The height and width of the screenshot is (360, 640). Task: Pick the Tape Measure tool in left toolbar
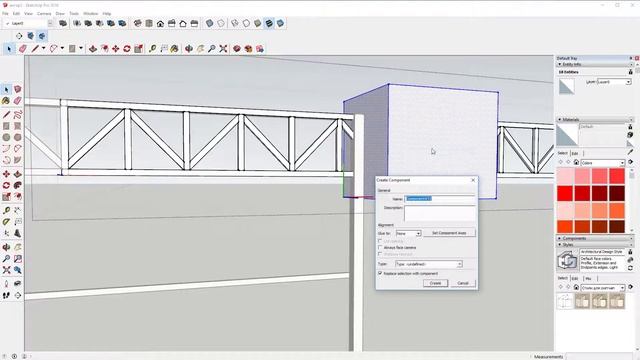pyautogui.click(x=6, y=211)
